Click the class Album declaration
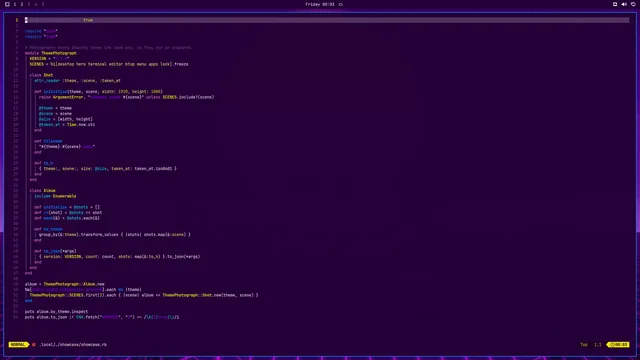Image resolution: width=640 pixels, height=360 pixels. coord(42,191)
